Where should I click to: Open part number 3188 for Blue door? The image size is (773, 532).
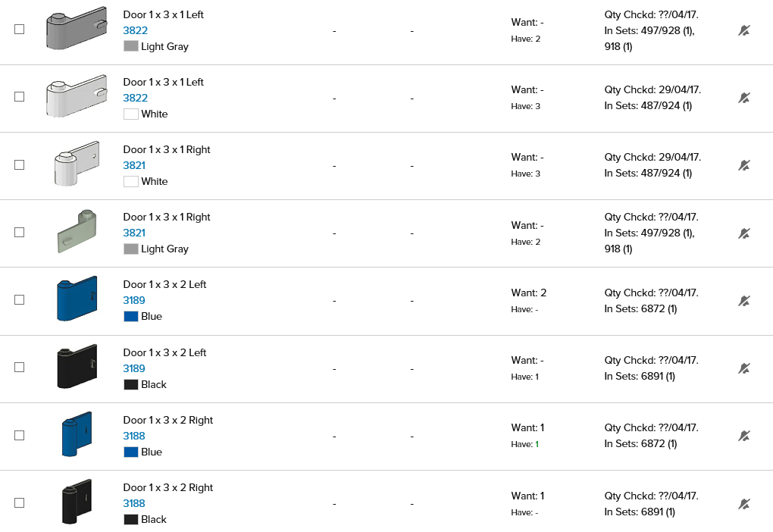point(134,436)
